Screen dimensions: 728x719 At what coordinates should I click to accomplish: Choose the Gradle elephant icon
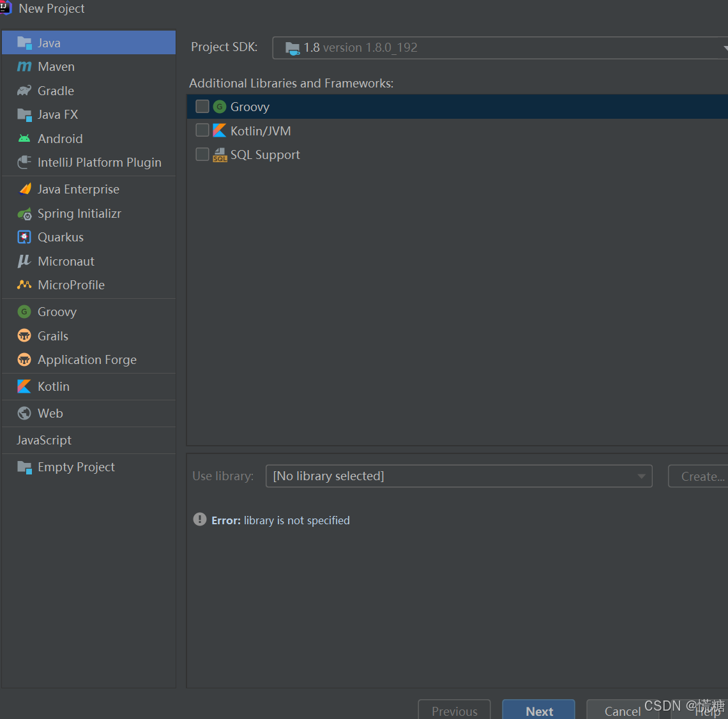[24, 91]
